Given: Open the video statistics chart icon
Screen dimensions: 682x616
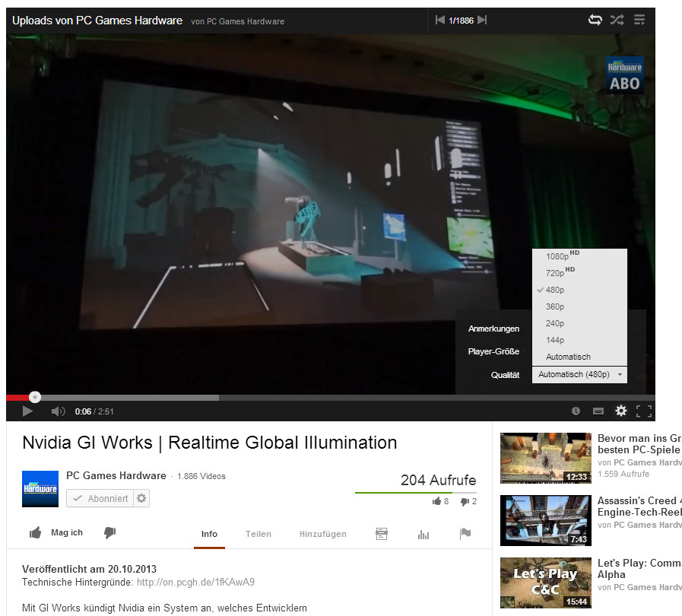Looking at the screenshot, I should 423,534.
